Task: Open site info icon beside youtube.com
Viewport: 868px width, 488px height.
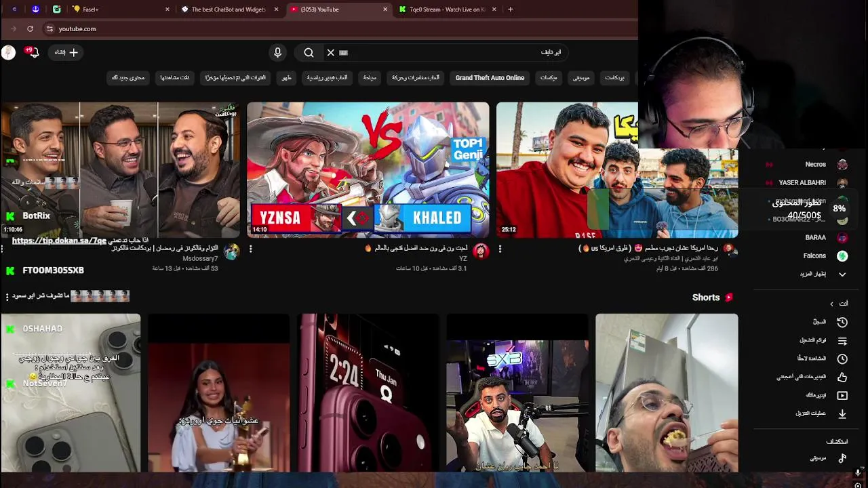Action: (x=50, y=28)
